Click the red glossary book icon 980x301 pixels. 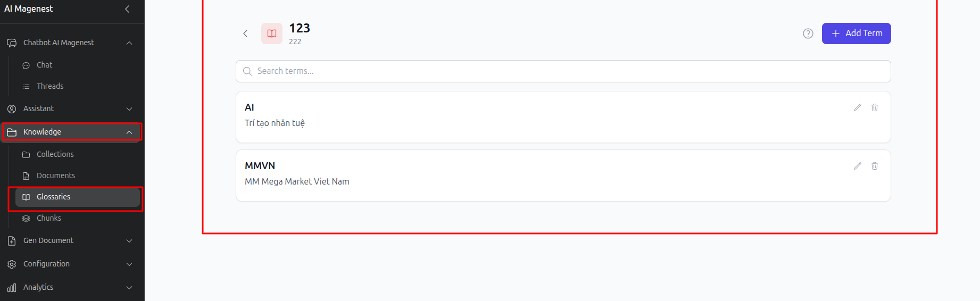pyautogui.click(x=272, y=34)
